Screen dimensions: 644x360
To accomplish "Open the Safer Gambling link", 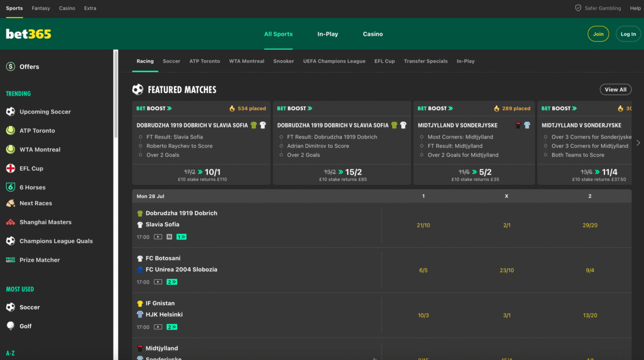I will tap(603, 8).
